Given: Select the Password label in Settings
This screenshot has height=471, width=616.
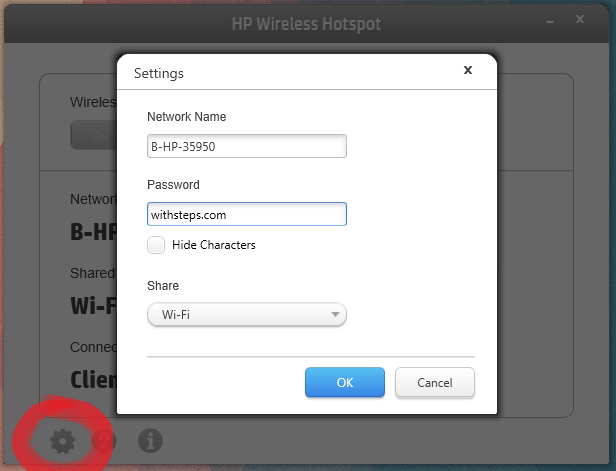Looking at the screenshot, I should tap(173, 185).
